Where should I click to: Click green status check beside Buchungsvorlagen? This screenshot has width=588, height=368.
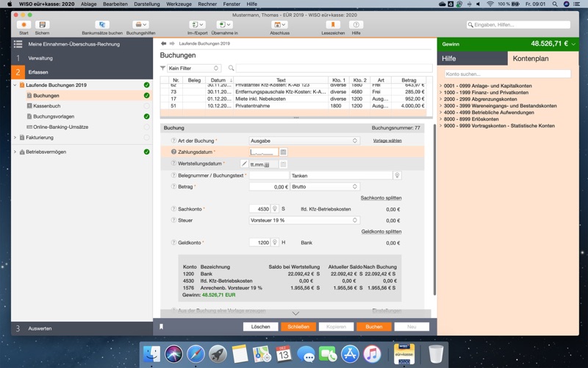tap(146, 116)
